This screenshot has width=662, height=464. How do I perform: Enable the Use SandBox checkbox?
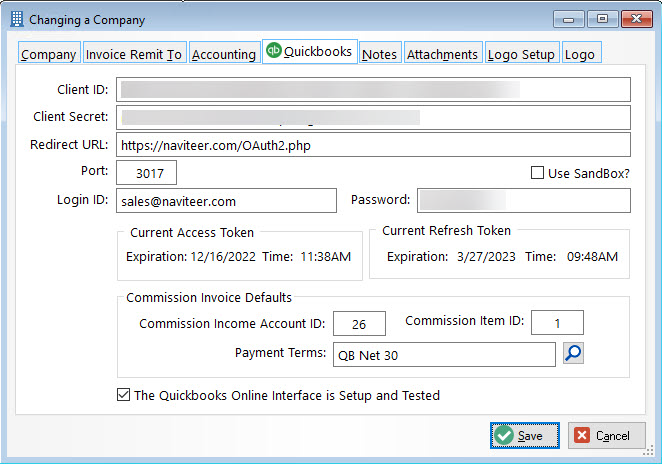[x=537, y=173]
